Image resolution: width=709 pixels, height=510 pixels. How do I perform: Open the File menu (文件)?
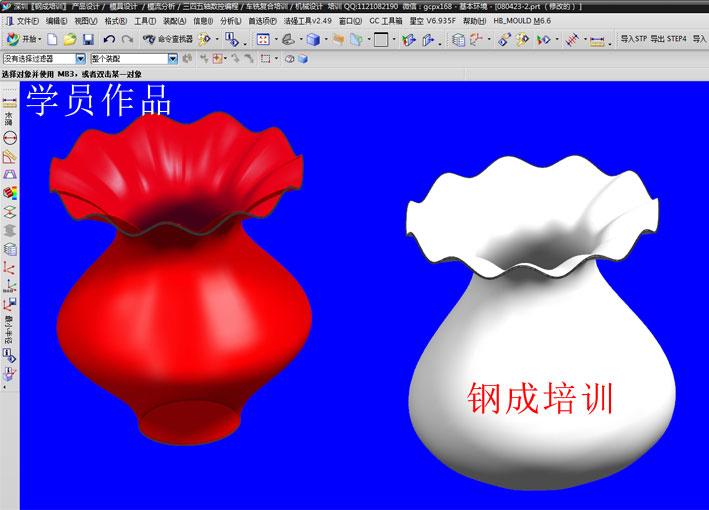click(28, 21)
